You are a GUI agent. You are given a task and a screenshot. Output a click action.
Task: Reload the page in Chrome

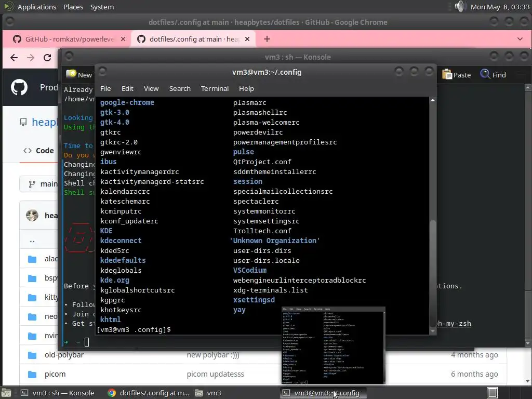[47, 58]
